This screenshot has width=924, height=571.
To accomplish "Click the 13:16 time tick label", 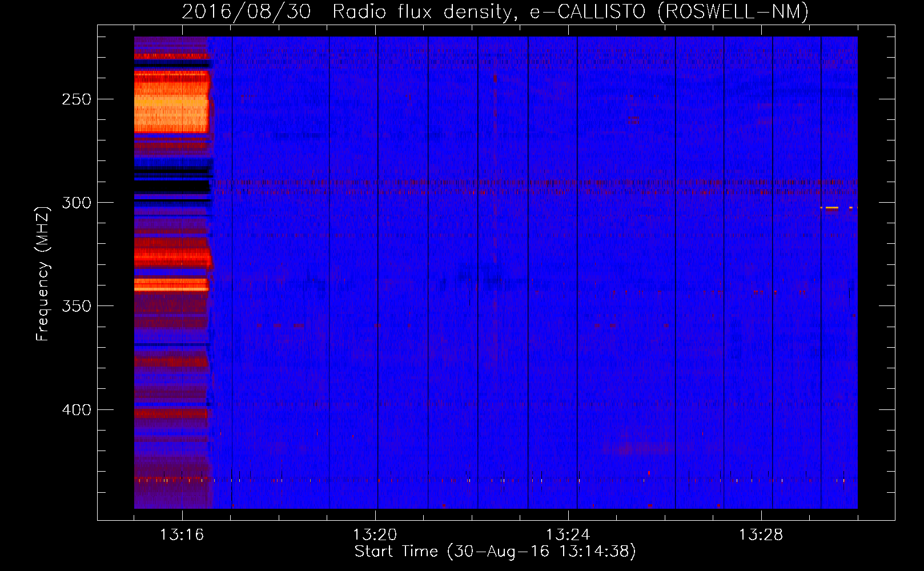I will pos(182,535).
